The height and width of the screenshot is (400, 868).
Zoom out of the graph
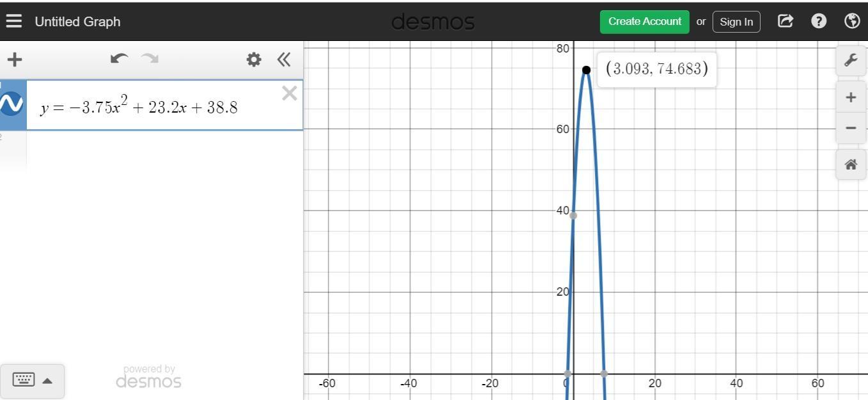click(x=851, y=127)
